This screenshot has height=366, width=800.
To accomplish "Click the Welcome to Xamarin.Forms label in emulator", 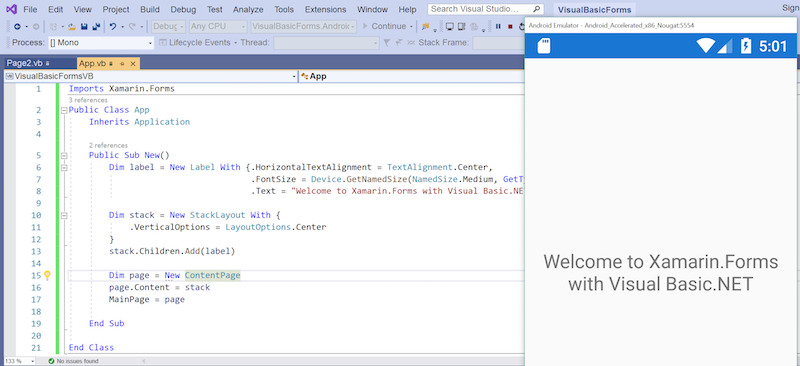I will [x=660, y=273].
